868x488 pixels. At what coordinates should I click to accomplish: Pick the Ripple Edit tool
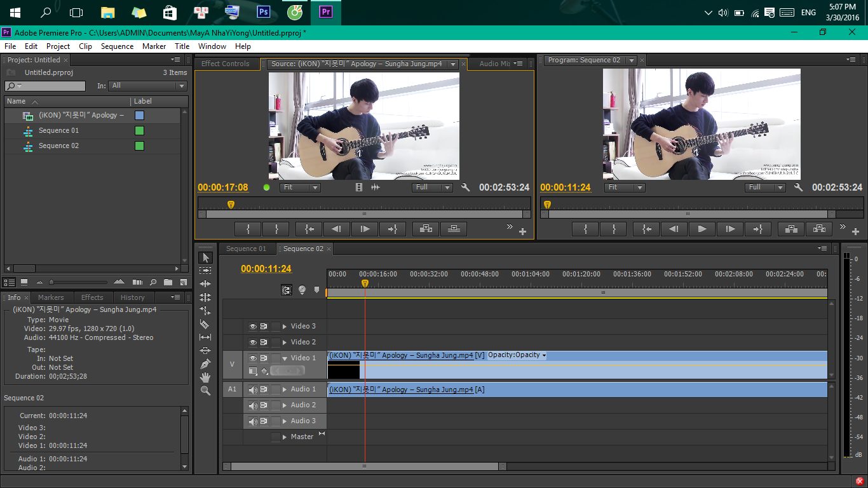coord(205,284)
